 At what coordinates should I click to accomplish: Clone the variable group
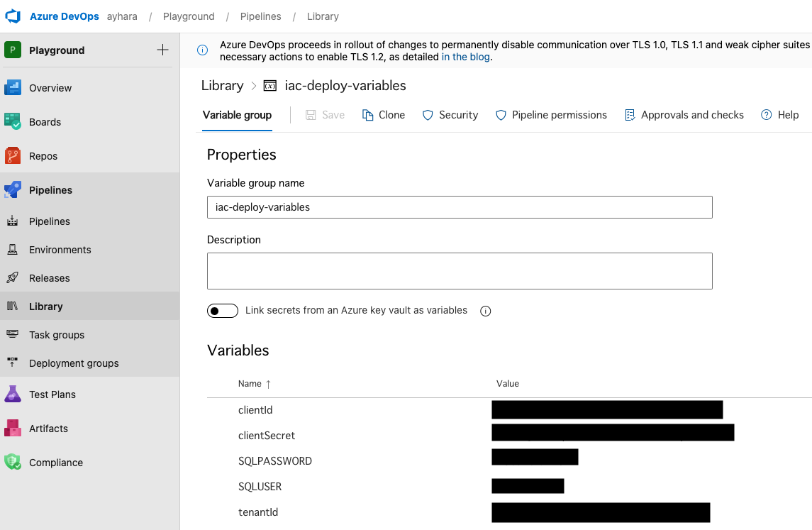click(383, 115)
